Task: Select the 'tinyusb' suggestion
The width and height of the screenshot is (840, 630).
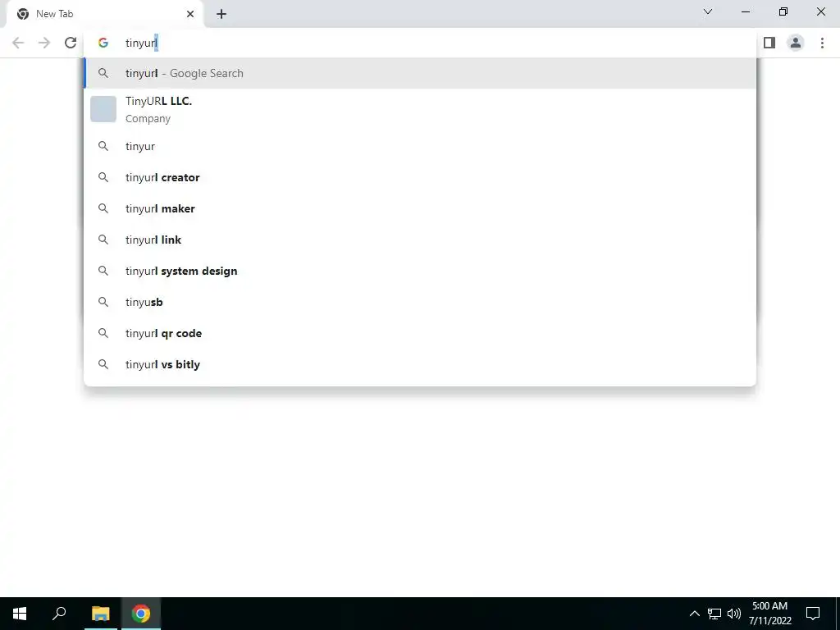Action: [x=420, y=302]
